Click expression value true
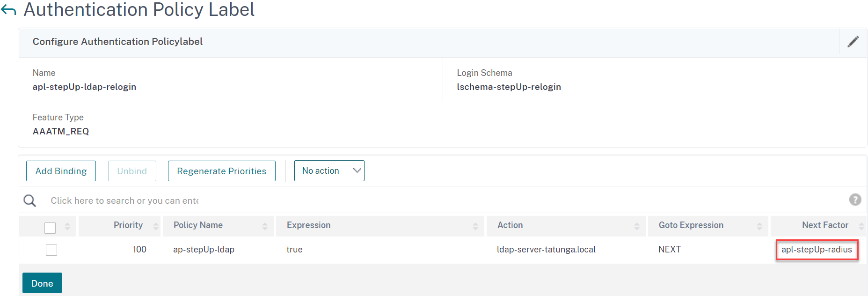868x296 pixels. point(294,250)
